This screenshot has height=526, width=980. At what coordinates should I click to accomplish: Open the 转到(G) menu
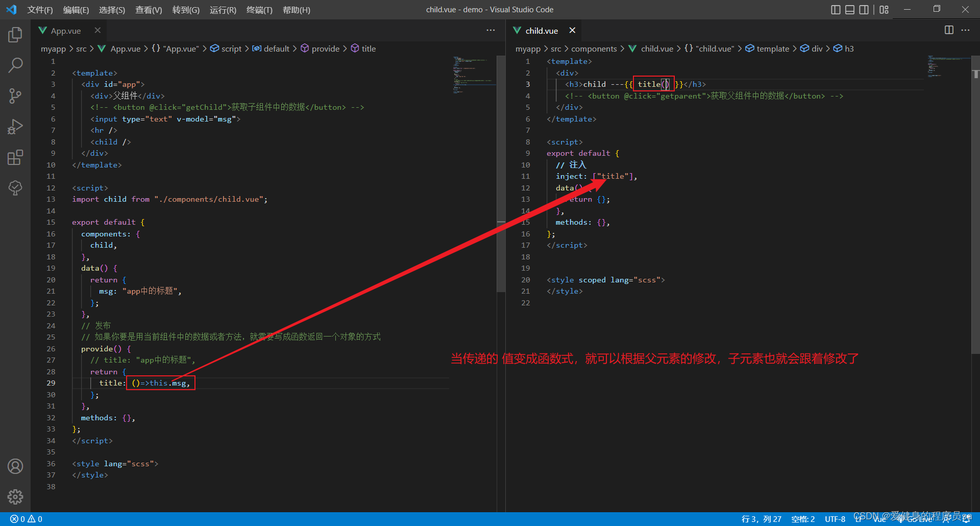[x=186, y=10]
